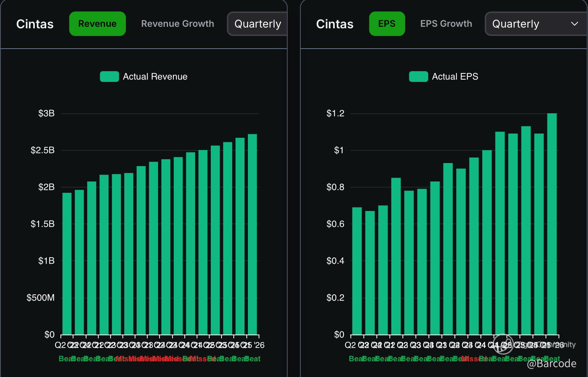
Task: Toggle the Actual EPS legend color swatch
Action: 419,77
